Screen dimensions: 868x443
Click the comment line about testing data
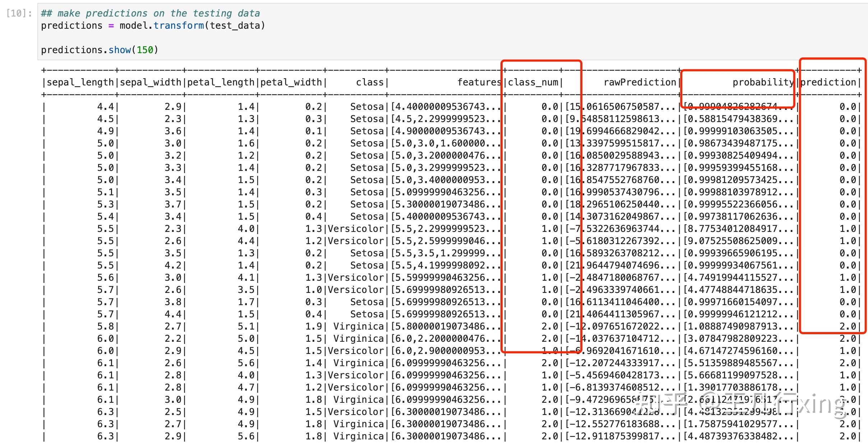150,13
